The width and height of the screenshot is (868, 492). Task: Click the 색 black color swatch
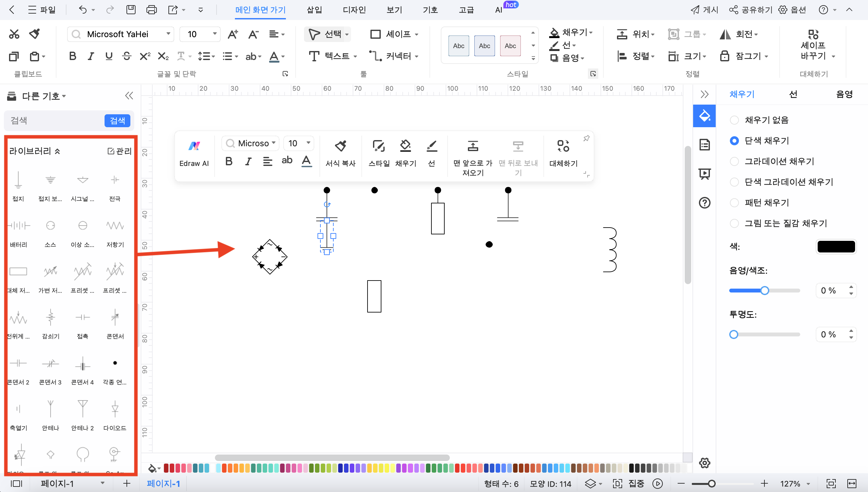pyautogui.click(x=836, y=246)
